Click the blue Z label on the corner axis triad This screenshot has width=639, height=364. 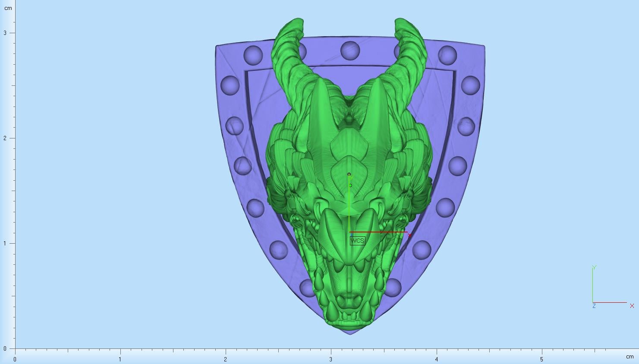[594, 306]
